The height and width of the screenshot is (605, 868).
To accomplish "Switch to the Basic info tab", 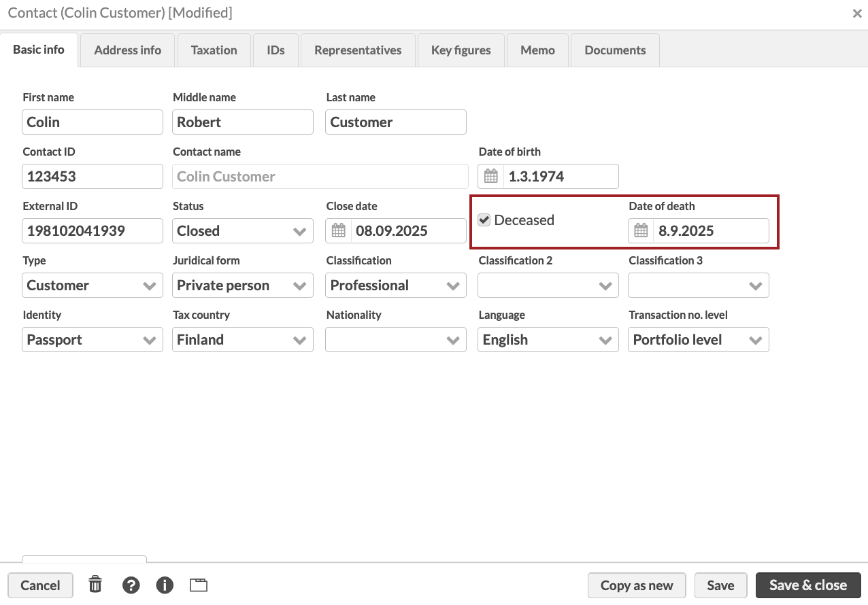I will 39,50.
